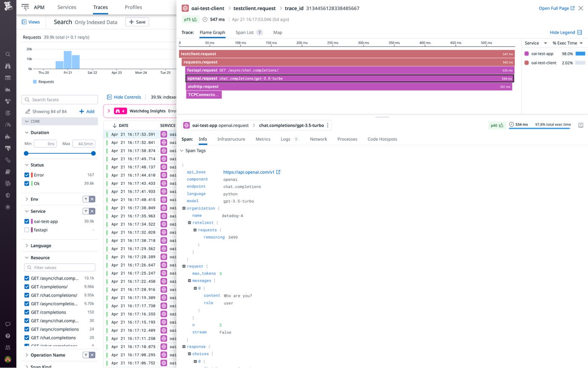Screen dimensions: 588x368
Task: Expand the Env facet section
Action: [28, 199]
